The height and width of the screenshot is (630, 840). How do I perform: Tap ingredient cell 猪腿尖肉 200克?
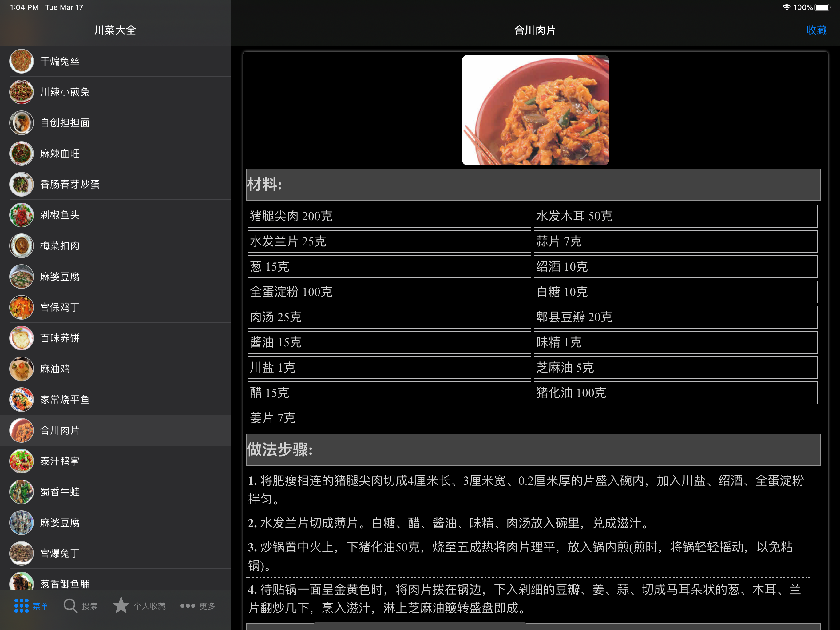pos(389,216)
